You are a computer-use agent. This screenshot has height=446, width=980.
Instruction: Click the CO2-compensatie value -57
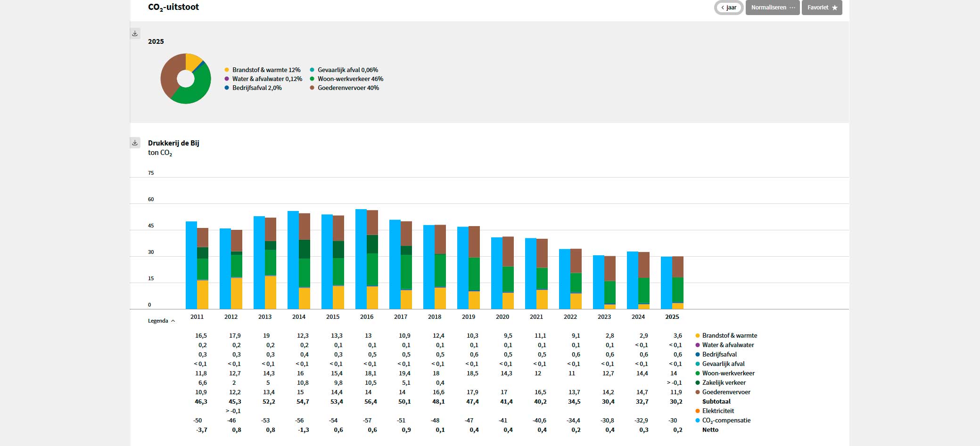tap(367, 421)
